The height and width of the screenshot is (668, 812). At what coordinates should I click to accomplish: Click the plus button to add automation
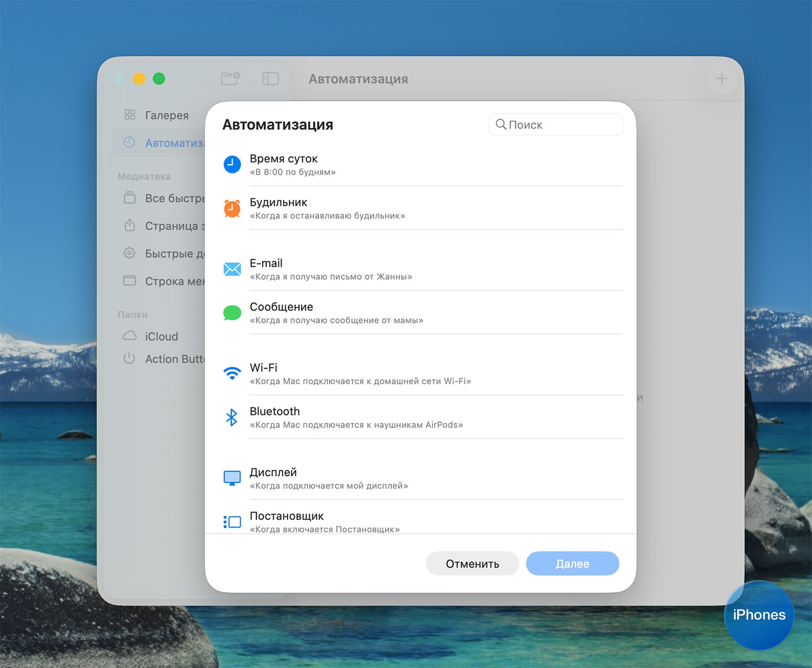coord(722,79)
